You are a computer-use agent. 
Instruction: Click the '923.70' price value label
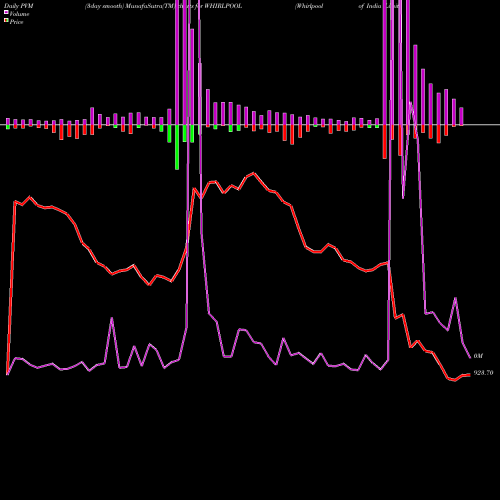coord(483,373)
